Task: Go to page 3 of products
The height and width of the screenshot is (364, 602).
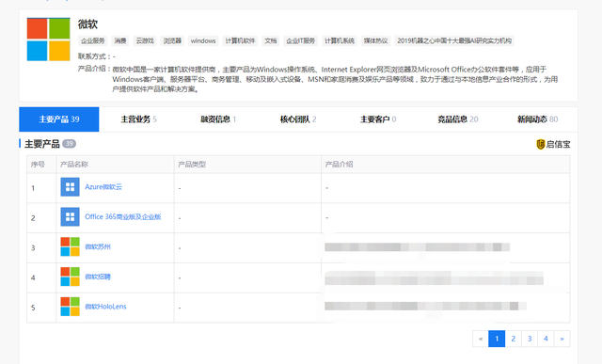Action: point(530,339)
